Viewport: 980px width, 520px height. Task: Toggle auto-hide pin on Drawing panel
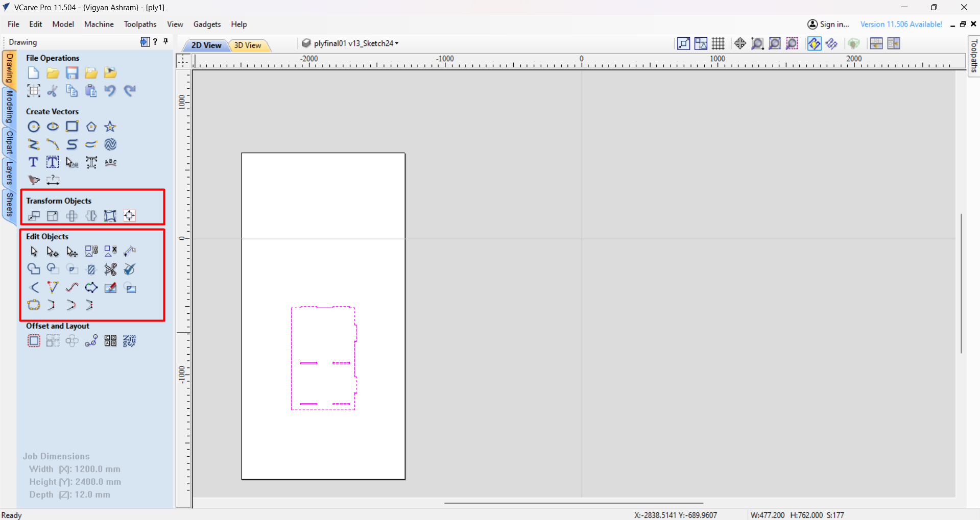click(x=166, y=42)
